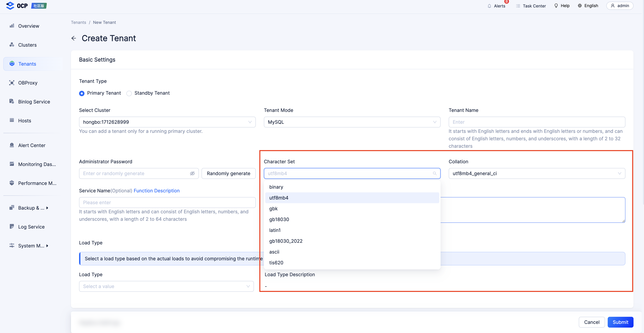644x333 pixels.
Task: Click the Binlog Service icon in sidebar
Action: (x=12, y=101)
